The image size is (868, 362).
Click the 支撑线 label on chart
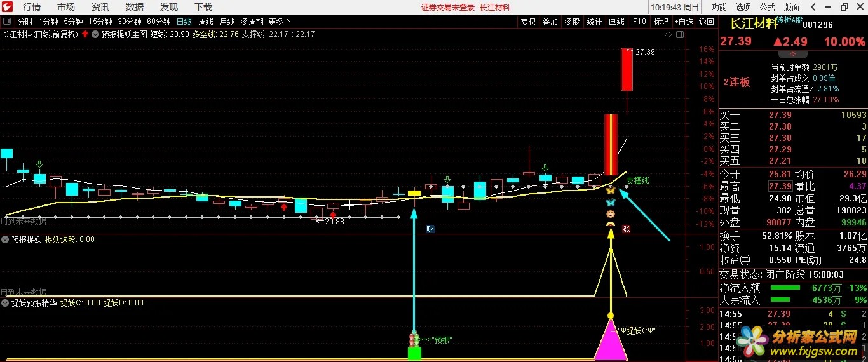click(638, 181)
